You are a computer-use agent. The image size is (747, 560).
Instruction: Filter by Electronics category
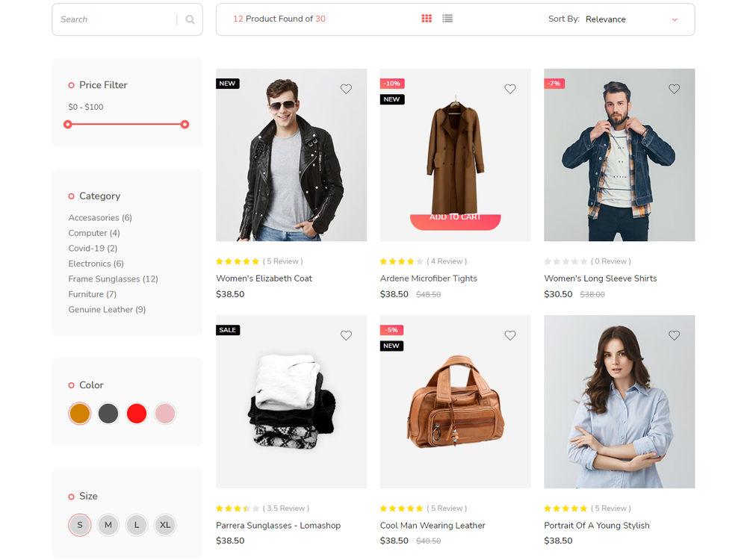[x=96, y=264]
